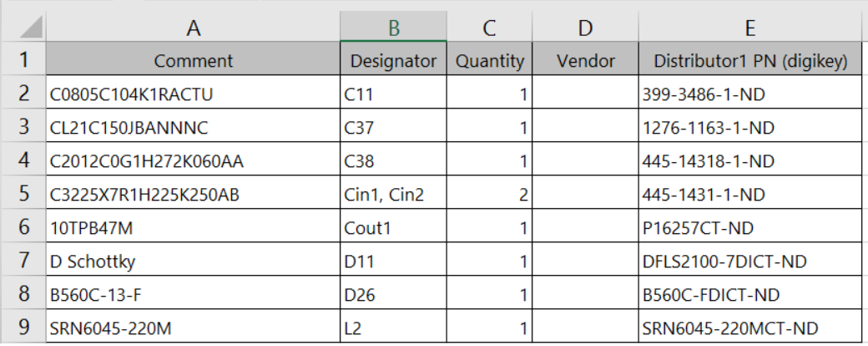Select the Cin1, Cin2 designator cell
868x346 pixels.
coord(394,194)
